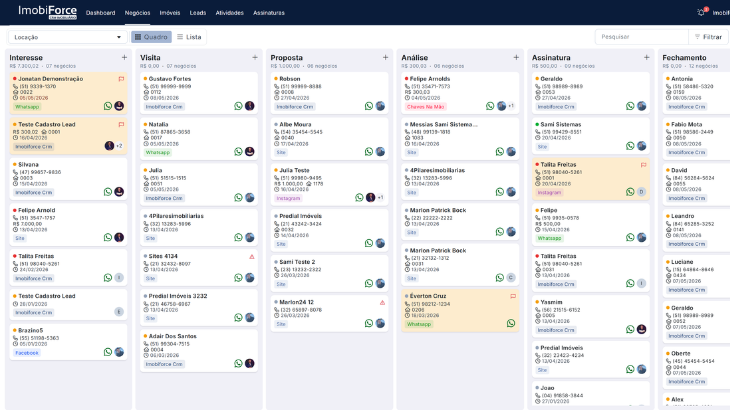Image resolution: width=730 pixels, height=410 pixels.
Task: Click the Chaves Na Mão red tag
Action: [426, 107]
